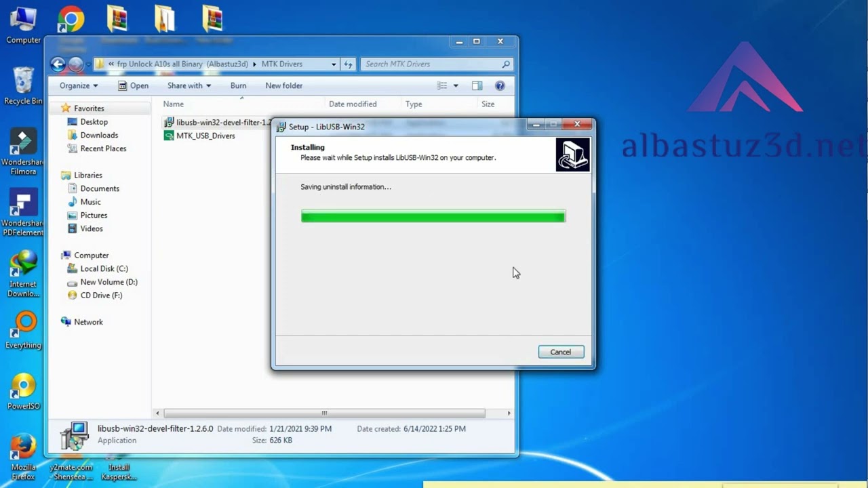Viewport: 868px width, 488px height.
Task: Launch the Wondershare PDFelement shortcut
Action: coord(23,213)
